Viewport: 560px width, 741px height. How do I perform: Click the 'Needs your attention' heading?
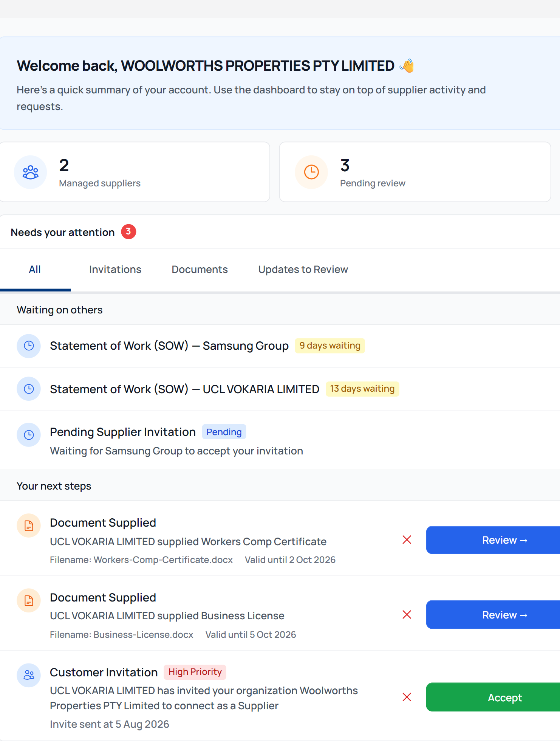tap(63, 233)
